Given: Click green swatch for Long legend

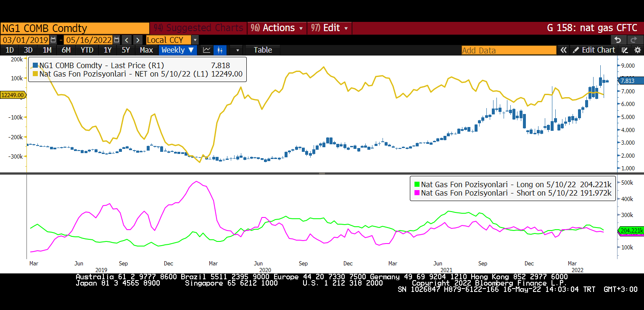Looking at the screenshot, I should 417,184.
